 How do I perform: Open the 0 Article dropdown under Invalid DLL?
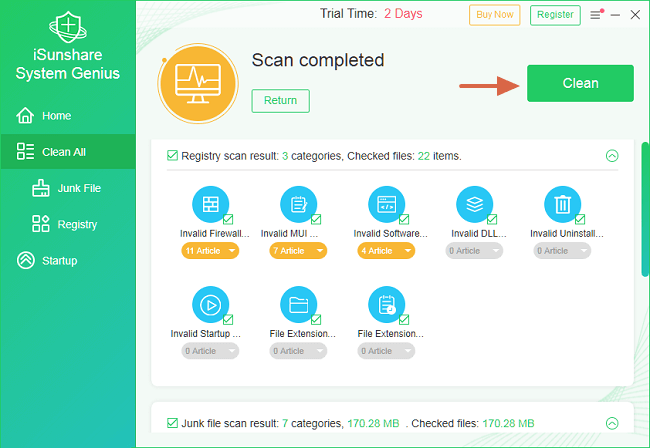point(474,251)
